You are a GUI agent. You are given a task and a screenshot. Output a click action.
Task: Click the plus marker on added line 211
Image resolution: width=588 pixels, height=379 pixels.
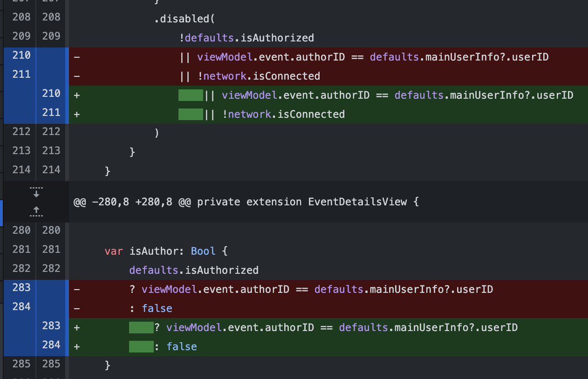(76, 114)
